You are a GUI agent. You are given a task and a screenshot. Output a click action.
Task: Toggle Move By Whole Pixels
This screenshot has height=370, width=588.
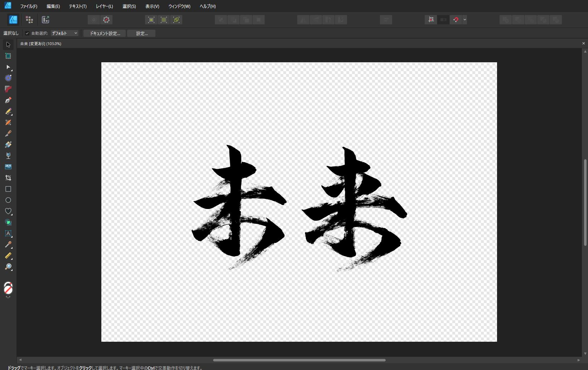443,20
